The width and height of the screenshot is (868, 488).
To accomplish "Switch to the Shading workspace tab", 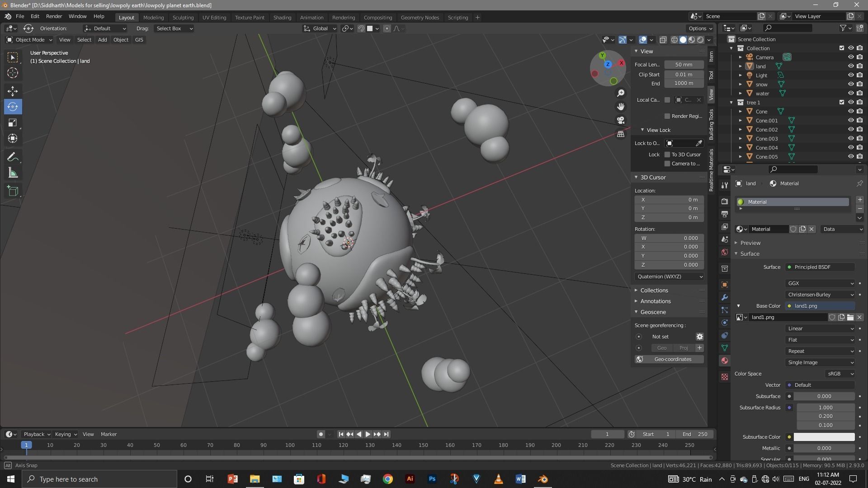I will click(282, 18).
